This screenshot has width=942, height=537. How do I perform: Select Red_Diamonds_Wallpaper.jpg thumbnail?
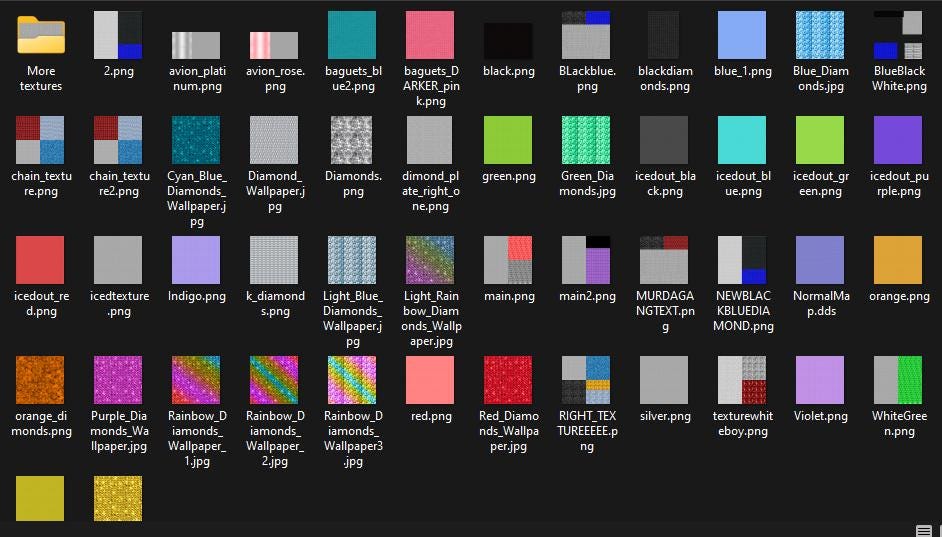(508, 380)
